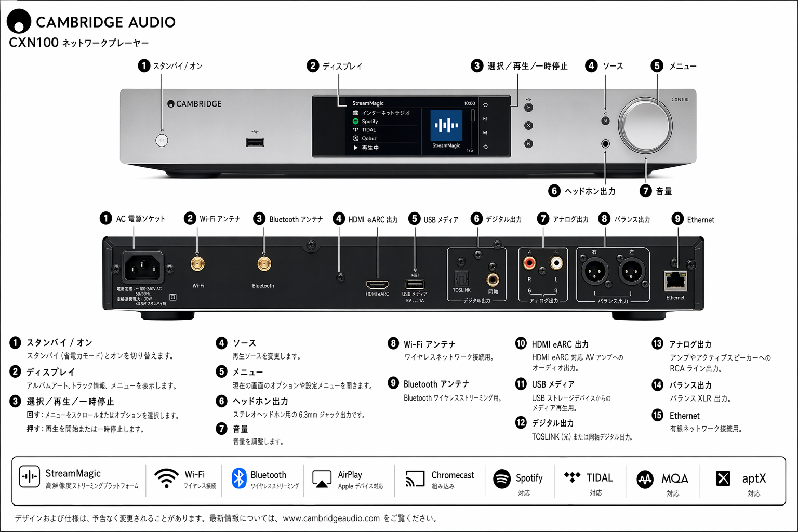Click the Chromecast cast icon
The width and height of the screenshot is (798, 532).
pos(415,478)
